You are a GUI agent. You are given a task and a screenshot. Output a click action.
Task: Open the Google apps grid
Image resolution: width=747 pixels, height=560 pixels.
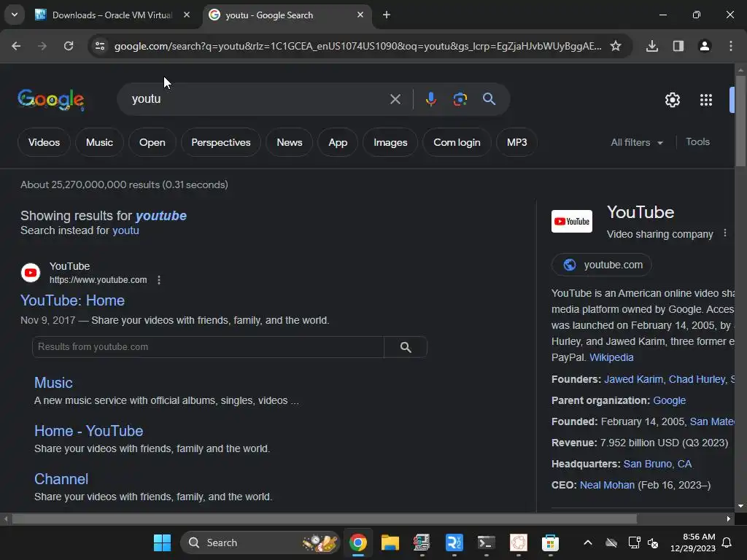(706, 99)
